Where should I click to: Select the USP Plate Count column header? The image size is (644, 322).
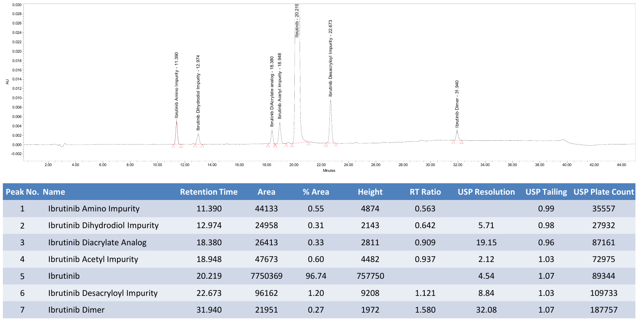[604, 192]
